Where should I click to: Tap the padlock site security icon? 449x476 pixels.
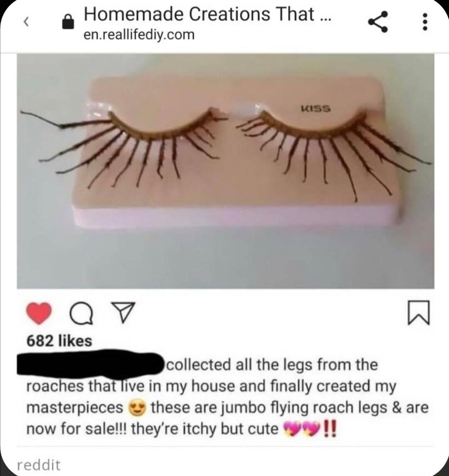tap(68, 22)
